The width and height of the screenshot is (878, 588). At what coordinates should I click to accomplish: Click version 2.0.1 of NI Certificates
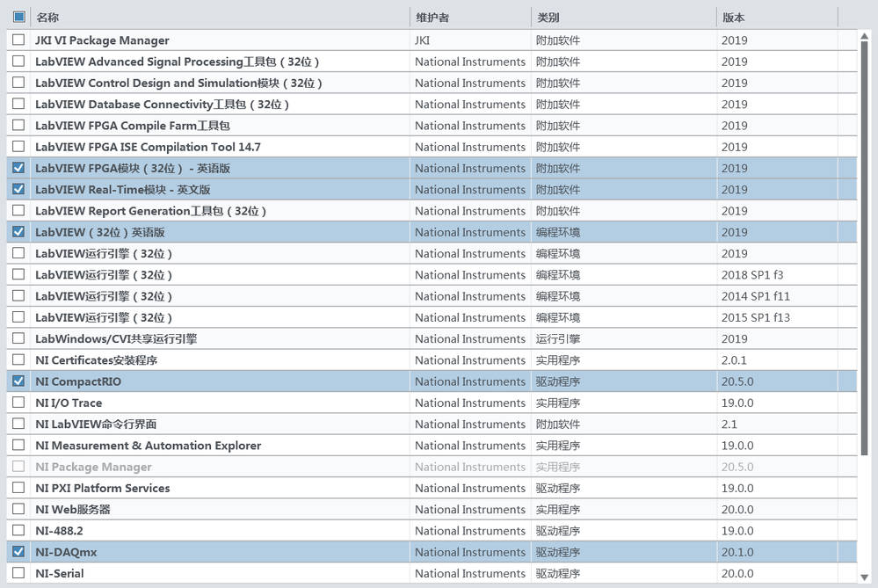pyautogui.click(x=734, y=360)
